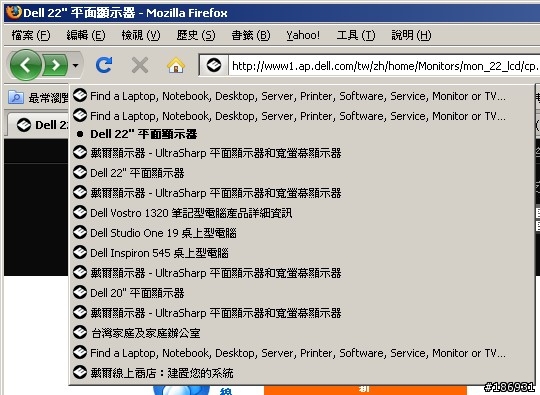Screen dimensions: 540x395
Task: Choose history entry Dell 20" 平面顯示器
Action: pyautogui.click(x=301, y=293)
